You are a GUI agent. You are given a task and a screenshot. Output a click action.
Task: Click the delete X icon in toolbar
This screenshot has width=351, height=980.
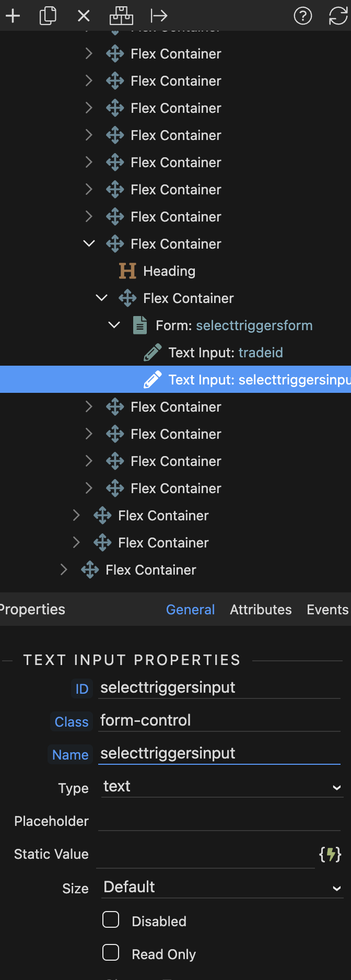[84, 16]
